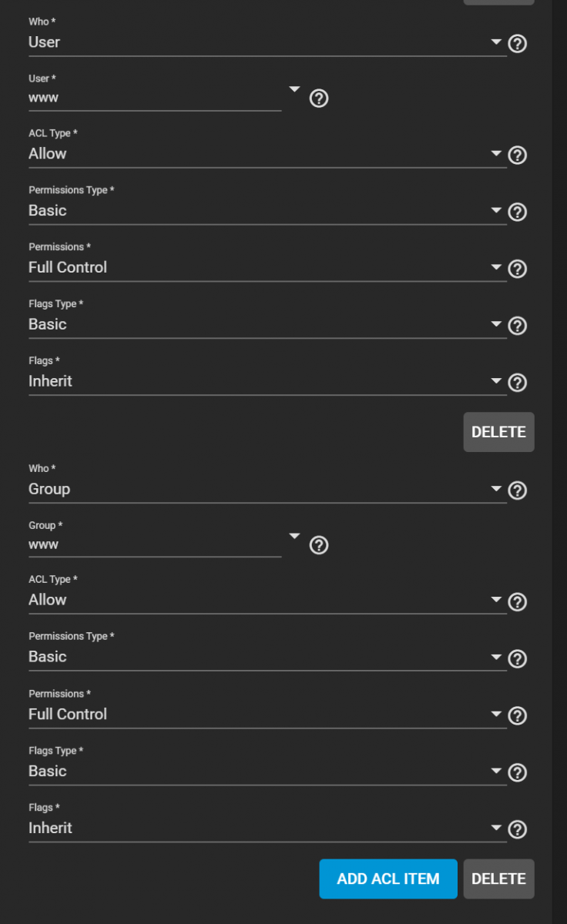This screenshot has height=924, width=567.
Task: Expand the User www combo box arrow
Action: click(x=294, y=89)
